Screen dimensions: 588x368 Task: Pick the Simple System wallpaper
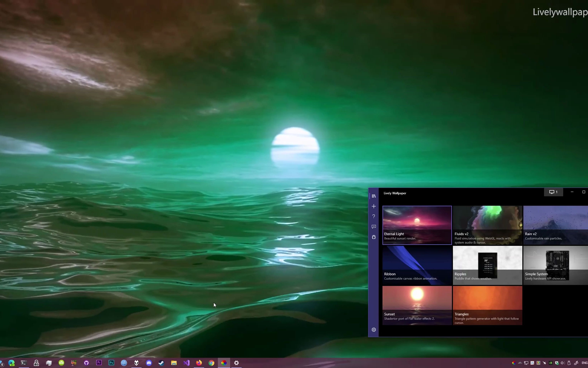click(x=556, y=265)
